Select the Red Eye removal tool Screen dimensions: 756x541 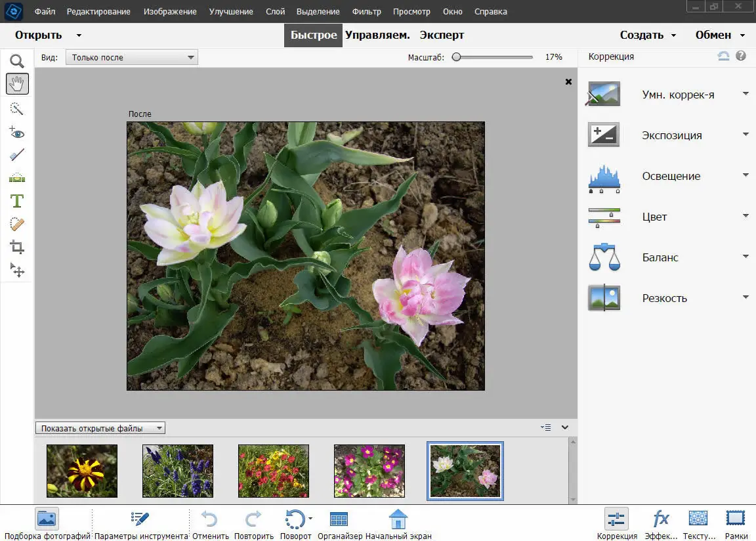click(x=17, y=133)
